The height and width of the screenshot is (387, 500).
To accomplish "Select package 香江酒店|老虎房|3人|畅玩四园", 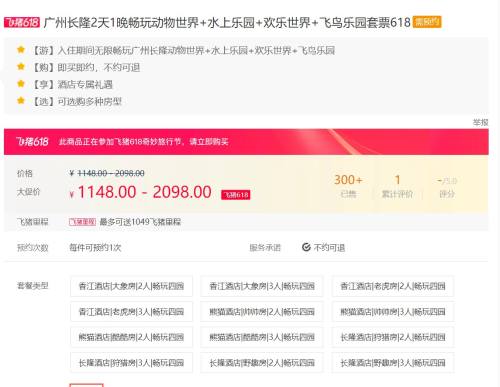I will coord(131,312).
